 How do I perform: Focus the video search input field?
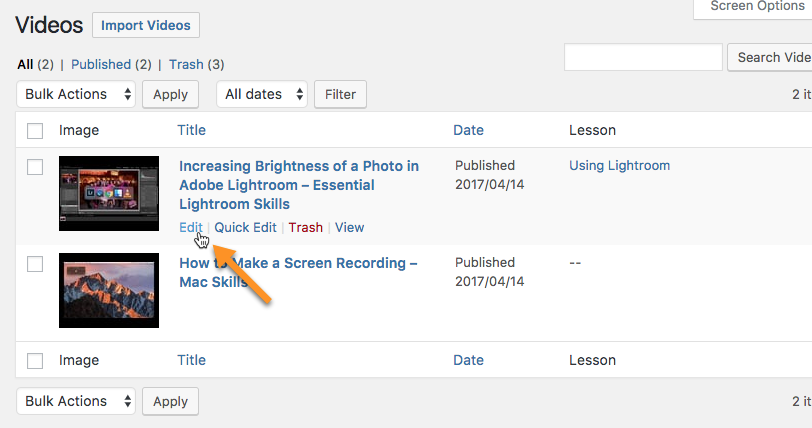[643, 57]
